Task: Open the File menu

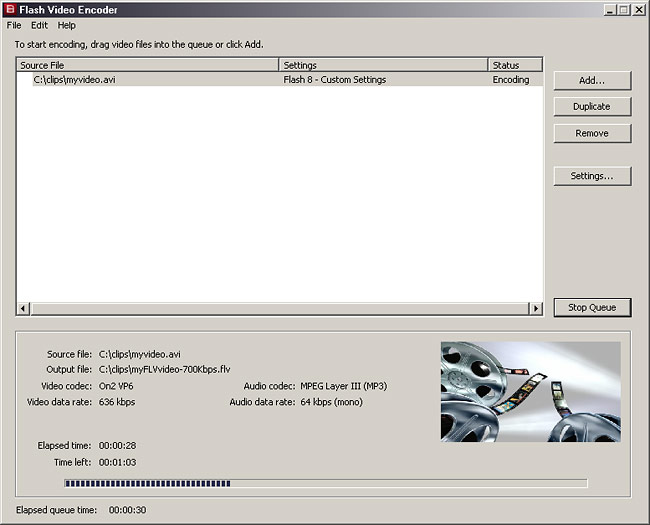Action: [14, 25]
